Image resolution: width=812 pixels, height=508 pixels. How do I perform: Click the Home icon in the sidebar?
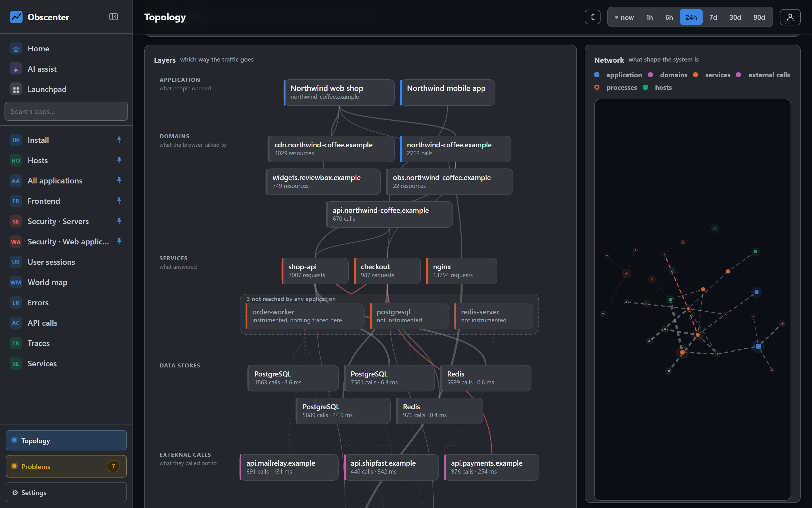tap(16, 49)
